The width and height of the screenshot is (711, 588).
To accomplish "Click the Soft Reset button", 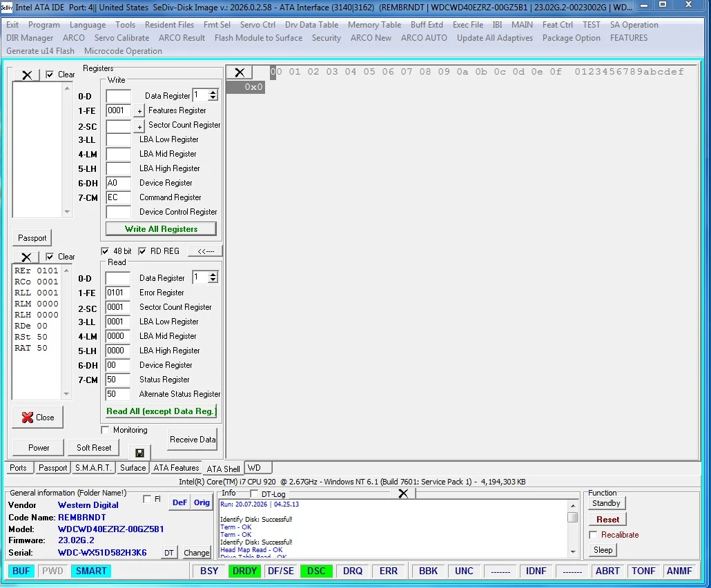I will pyautogui.click(x=94, y=447).
